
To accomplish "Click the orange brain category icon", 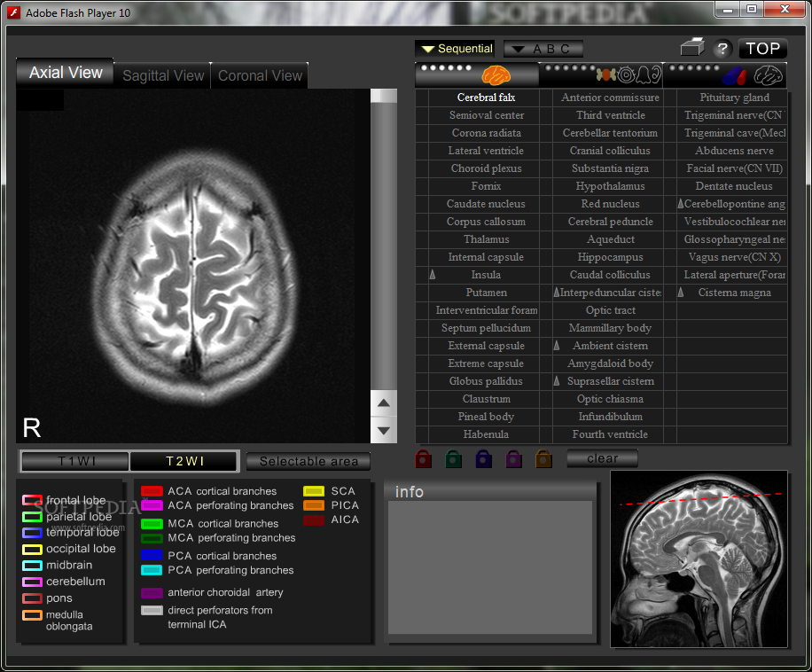I will coord(496,75).
